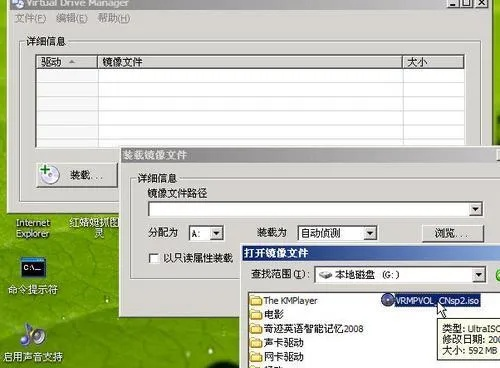Click the 打开镜像文件 dialog title bar

pyautogui.click(x=370, y=253)
